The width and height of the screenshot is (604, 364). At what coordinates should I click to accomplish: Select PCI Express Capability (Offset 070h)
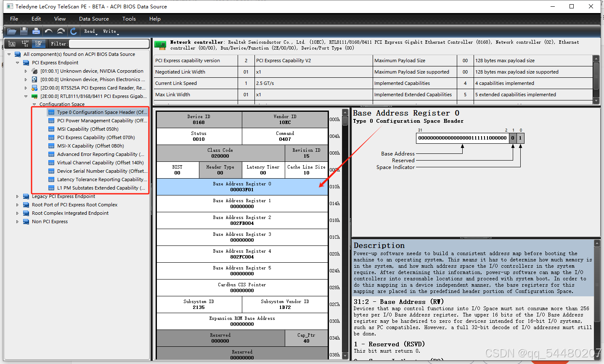coord(96,137)
